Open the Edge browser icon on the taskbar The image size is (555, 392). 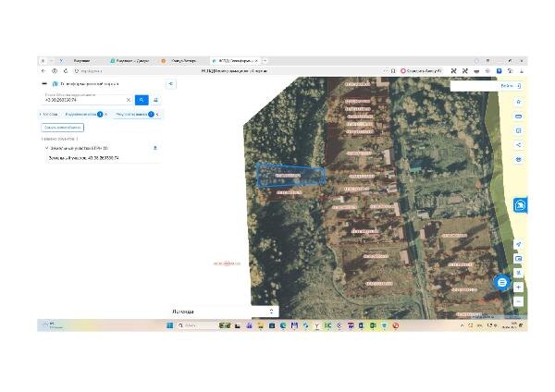[283, 325]
